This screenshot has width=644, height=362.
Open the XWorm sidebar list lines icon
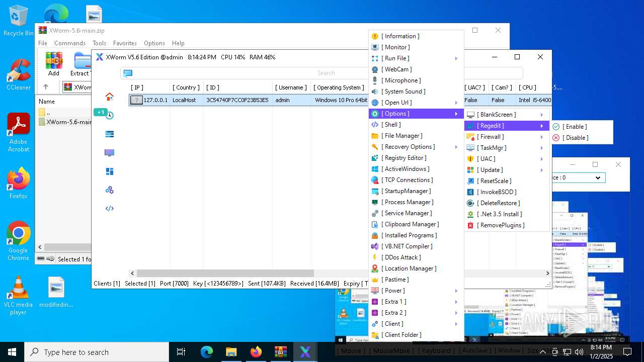point(109,134)
